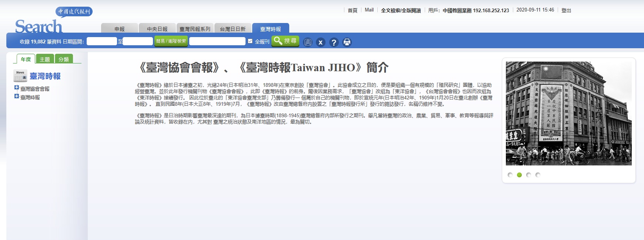The image size is (644, 240).
Task: Select the first slideshow dot
Action: [510, 175]
